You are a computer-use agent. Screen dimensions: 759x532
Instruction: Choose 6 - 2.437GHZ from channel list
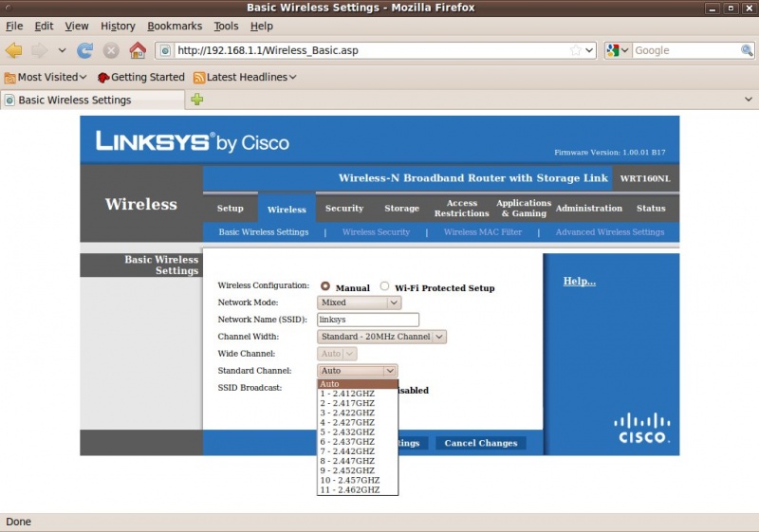pyautogui.click(x=347, y=442)
